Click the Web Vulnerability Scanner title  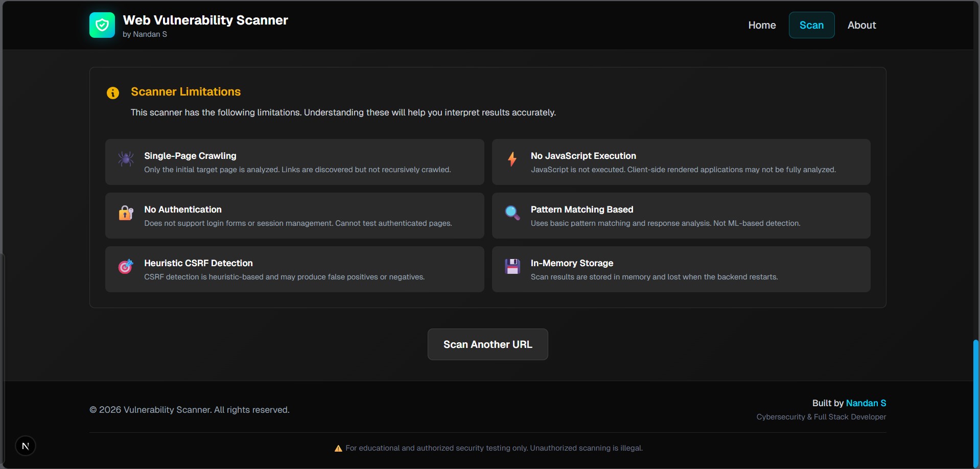(205, 20)
